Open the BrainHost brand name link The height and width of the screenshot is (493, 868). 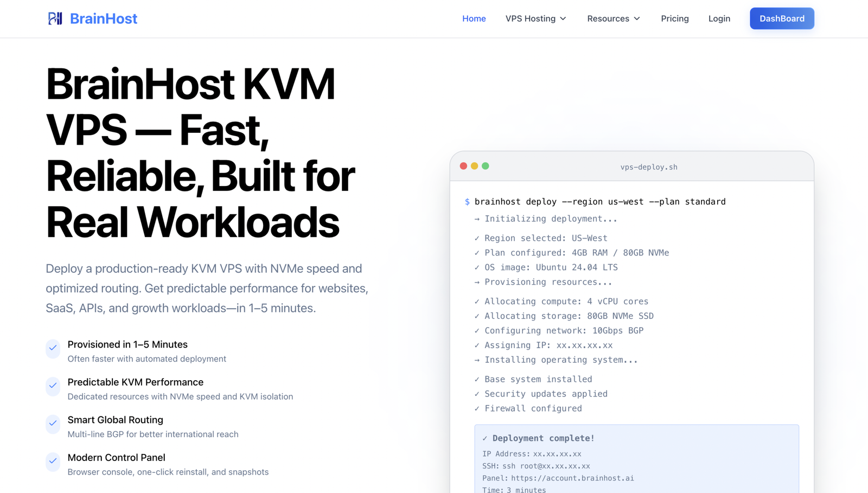(104, 18)
